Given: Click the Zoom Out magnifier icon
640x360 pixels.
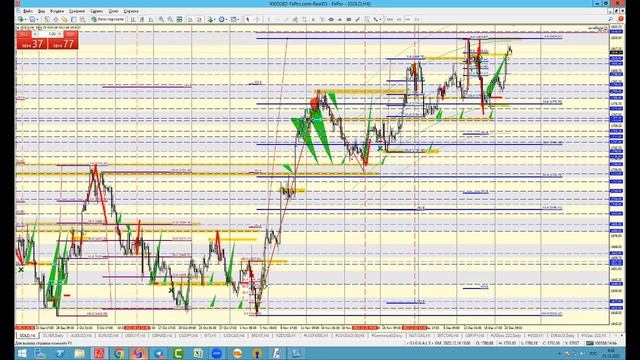Looking at the screenshot, I should 171,19.
